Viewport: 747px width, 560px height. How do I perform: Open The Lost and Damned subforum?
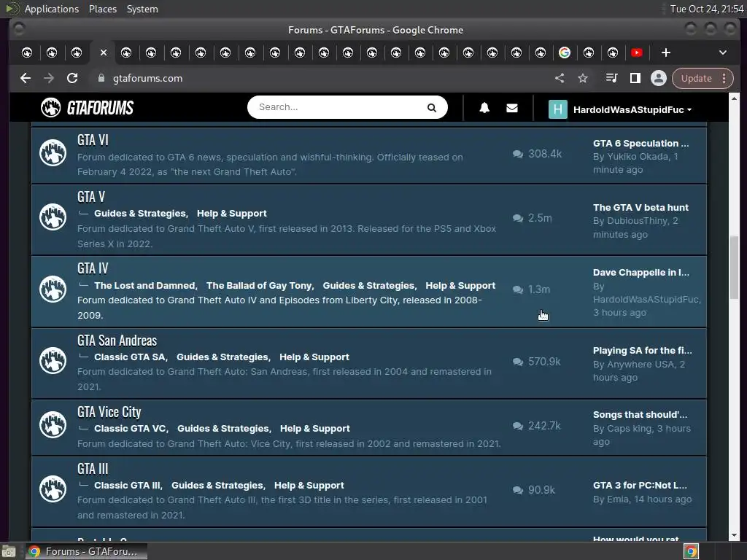145,285
